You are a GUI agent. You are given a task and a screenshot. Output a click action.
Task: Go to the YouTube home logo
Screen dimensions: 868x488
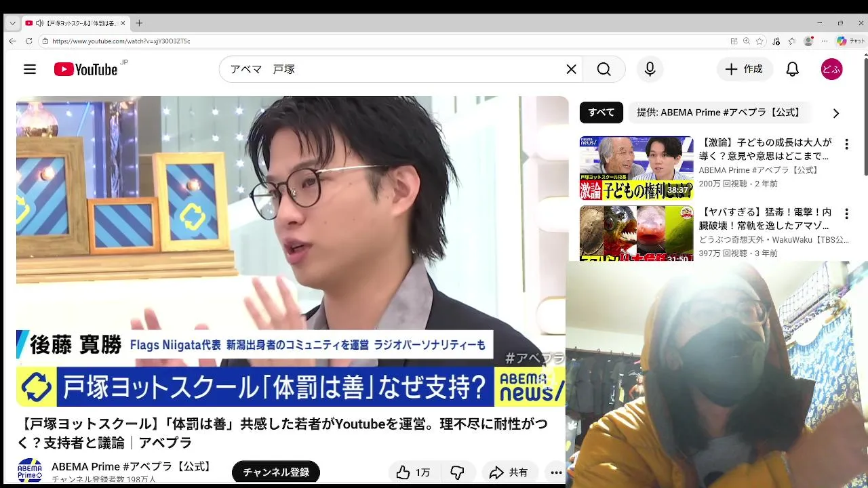click(86, 69)
